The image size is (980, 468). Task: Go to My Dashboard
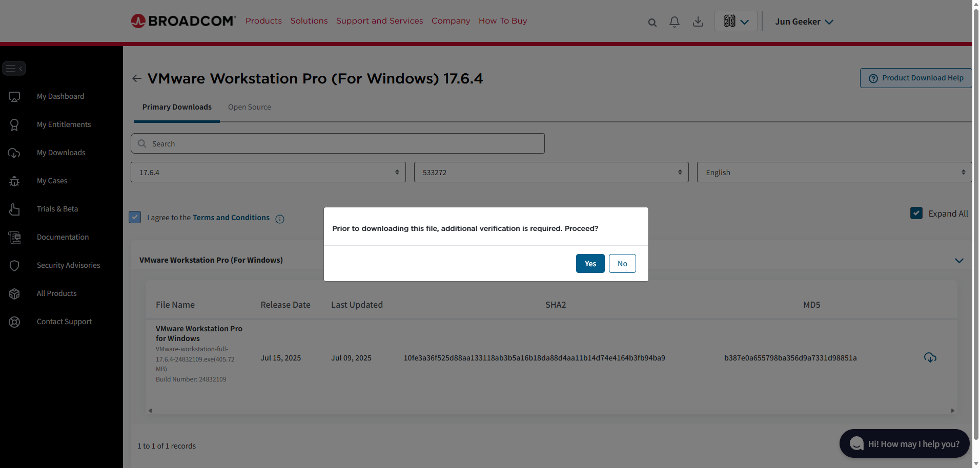point(60,96)
